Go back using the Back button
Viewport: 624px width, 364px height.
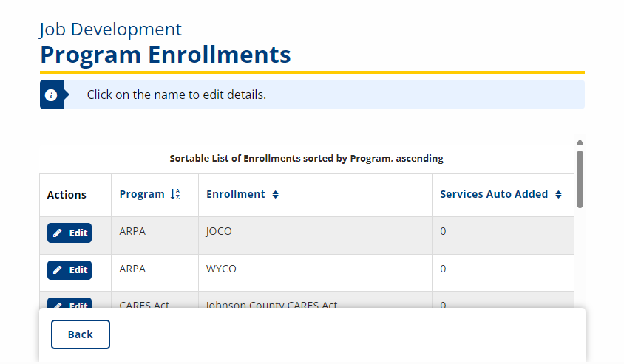[81, 334]
